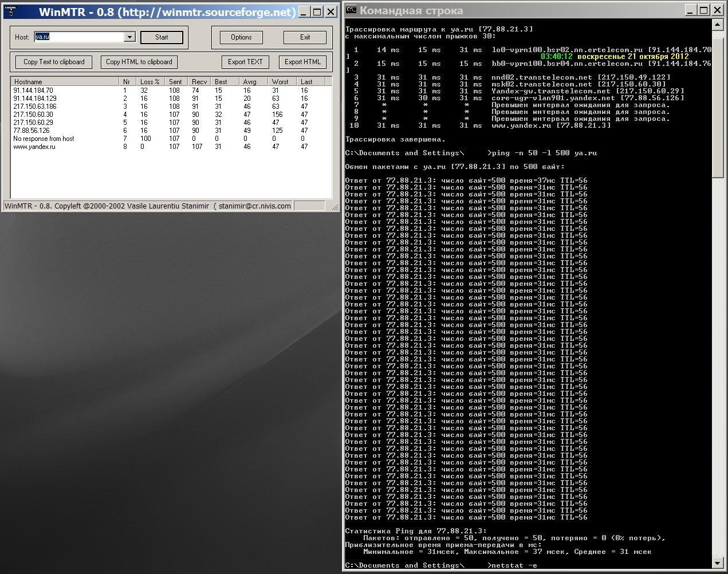The image size is (728, 574).
Task: Click the nnd02.transtelecom.net traceroute line
Action: tap(510, 77)
